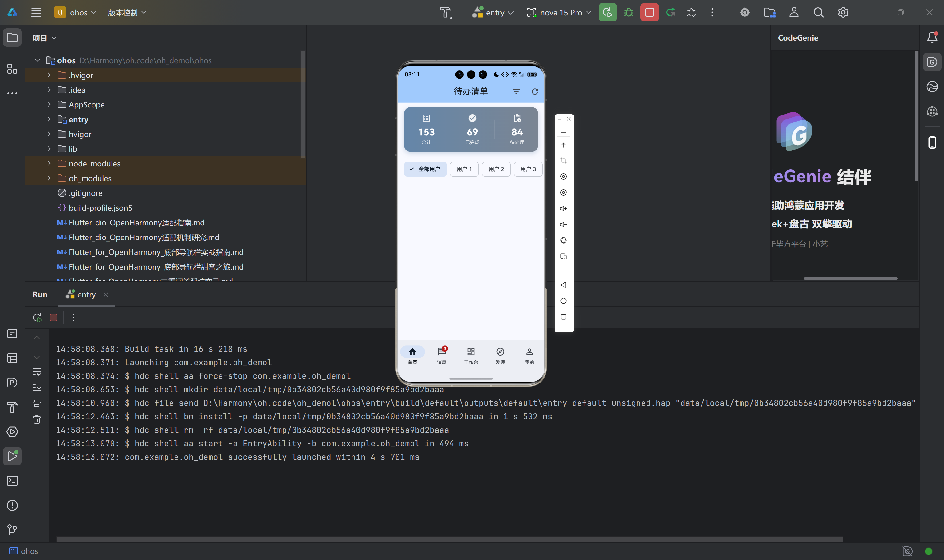Click the Debug bug icon in toolbar
The width and height of the screenshot is (944, 560).
tap(628, 13)
